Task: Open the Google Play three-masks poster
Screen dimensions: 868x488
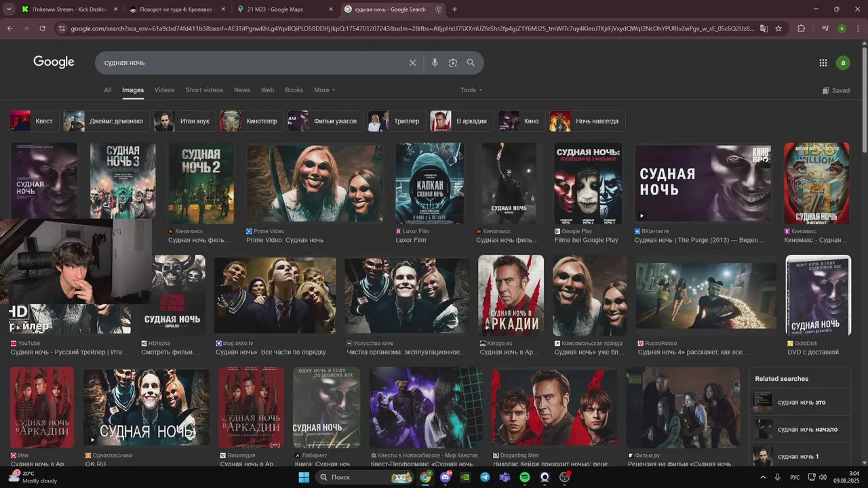Action: pos(588,183)
